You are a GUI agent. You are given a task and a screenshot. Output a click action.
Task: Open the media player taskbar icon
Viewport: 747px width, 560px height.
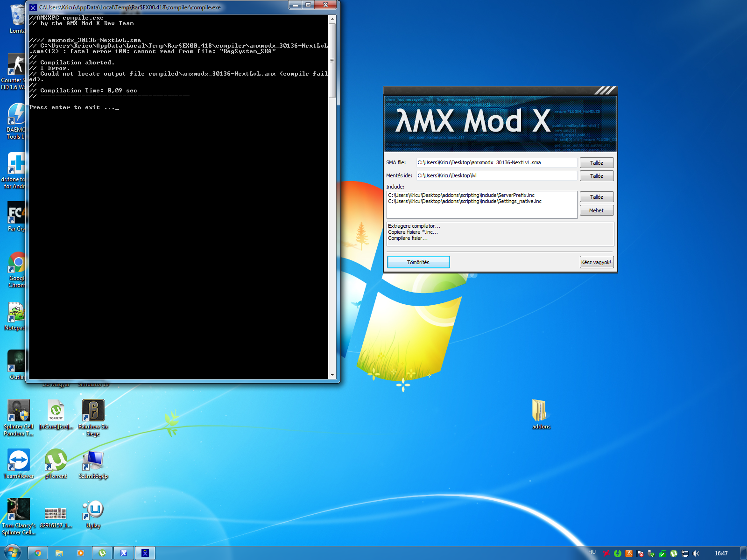(81, 553)
